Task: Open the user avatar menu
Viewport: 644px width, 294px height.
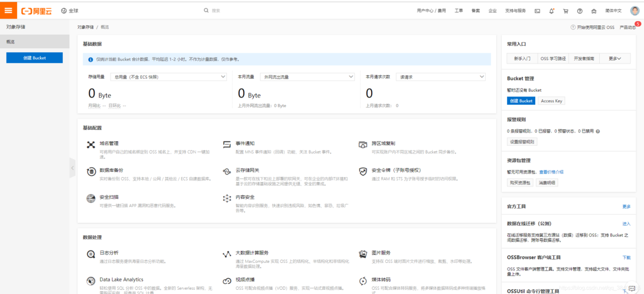Action: [x=635, y=11]
